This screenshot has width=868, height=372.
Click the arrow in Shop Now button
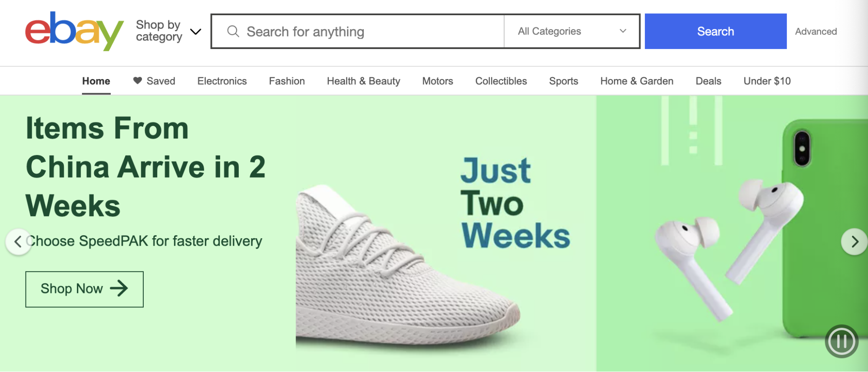[x=119, y=288]
